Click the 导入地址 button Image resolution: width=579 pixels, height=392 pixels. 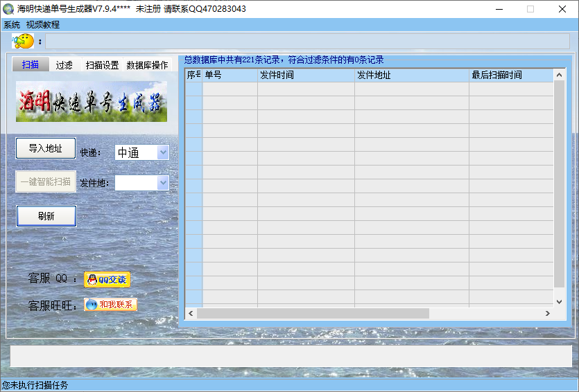coord(46,148)
